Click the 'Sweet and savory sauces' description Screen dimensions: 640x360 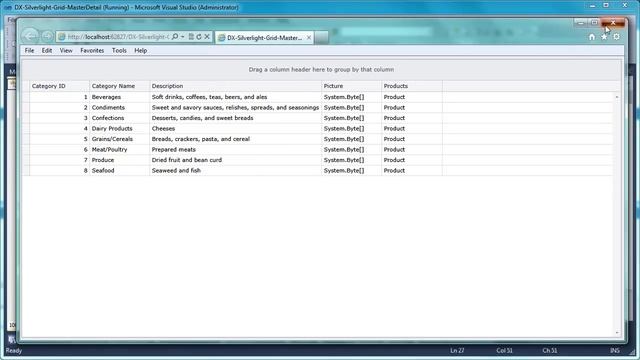[x=236, y=108]
